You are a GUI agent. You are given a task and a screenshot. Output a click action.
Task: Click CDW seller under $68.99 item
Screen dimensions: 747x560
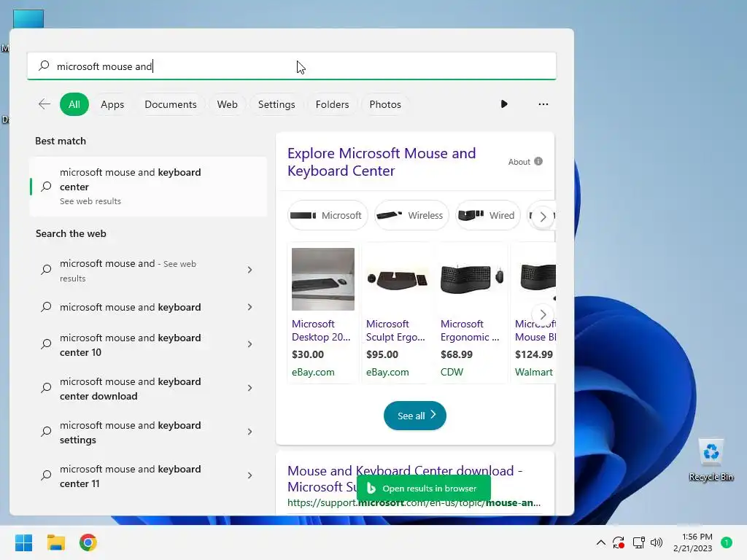[x=452, y=372]
